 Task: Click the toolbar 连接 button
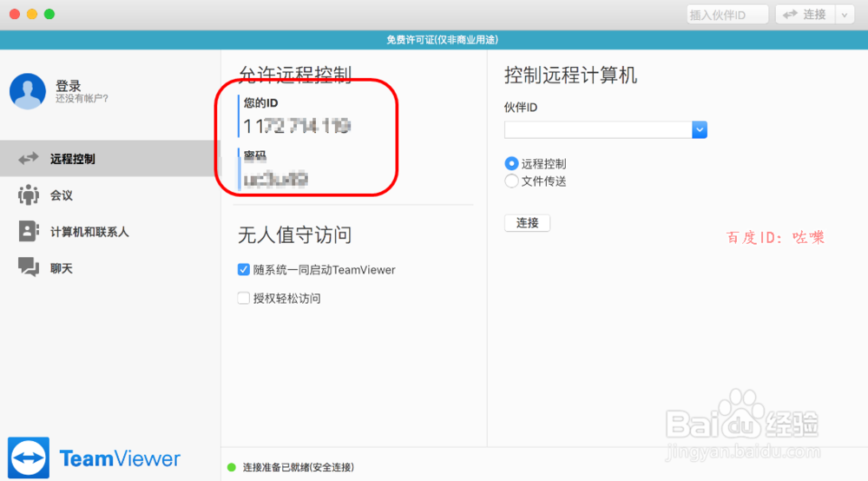[x=805, y=15]
